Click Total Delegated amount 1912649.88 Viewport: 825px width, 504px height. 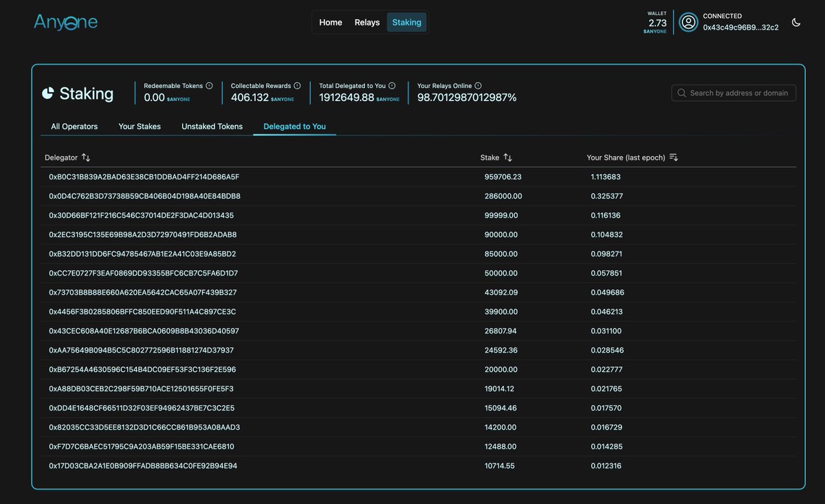coord(346,98)
